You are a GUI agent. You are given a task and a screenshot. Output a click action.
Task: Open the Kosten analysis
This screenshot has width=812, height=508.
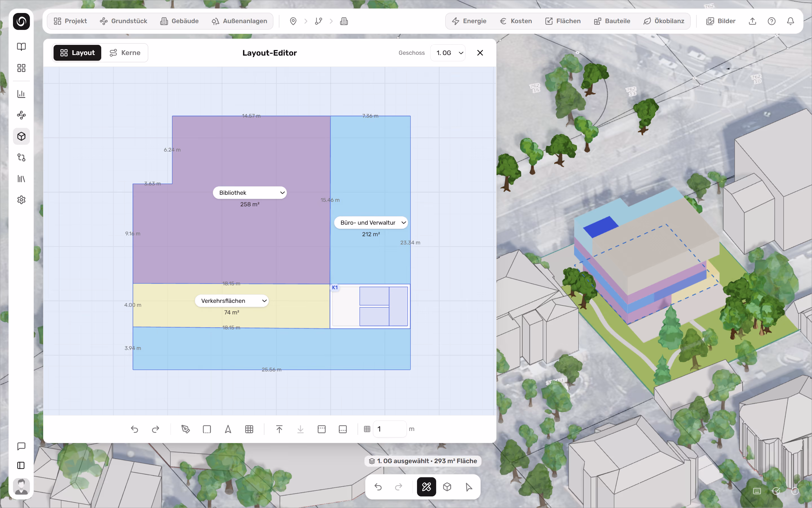point(516,21)
